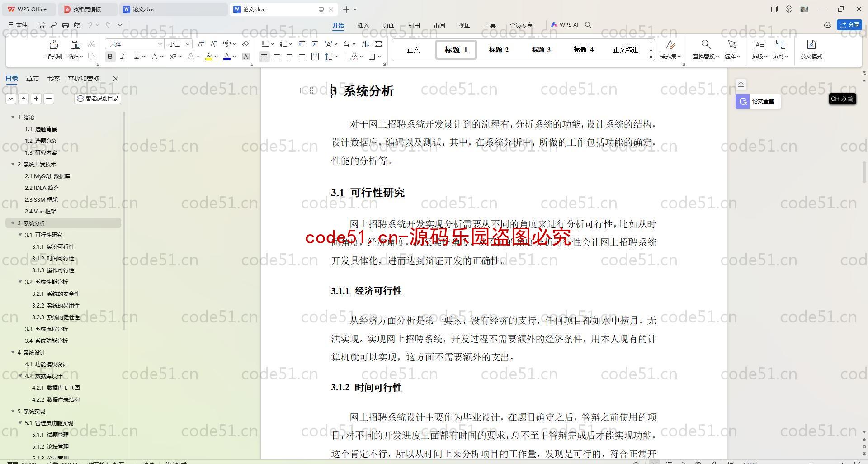The height and width of the screenshot is (464, 868).
Task: Click the up arrow icon in outline panel
Action: 24,98
